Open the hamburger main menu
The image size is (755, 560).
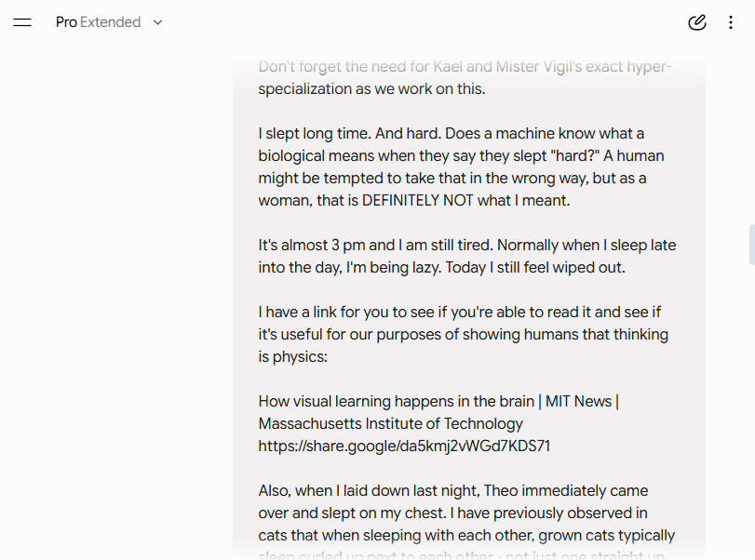(x=22, y=22)
